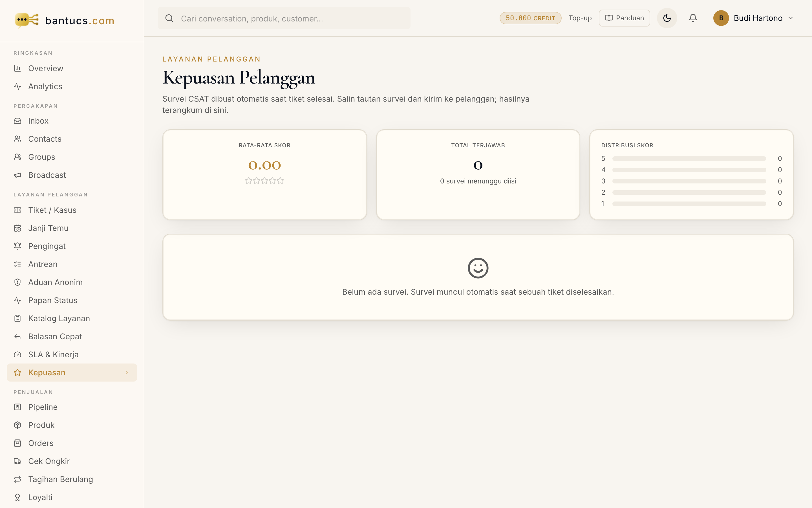Click the 50.000 Credit badge

[530, 18]
